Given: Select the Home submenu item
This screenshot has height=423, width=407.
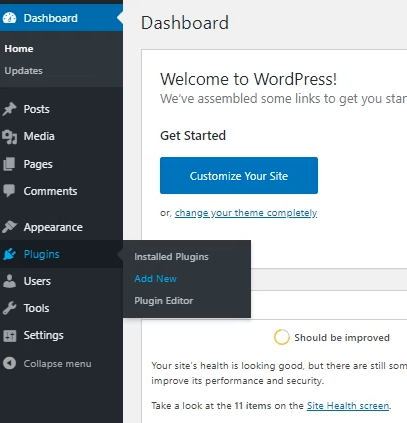Looking at the screenshot, I should pos(19,49).
